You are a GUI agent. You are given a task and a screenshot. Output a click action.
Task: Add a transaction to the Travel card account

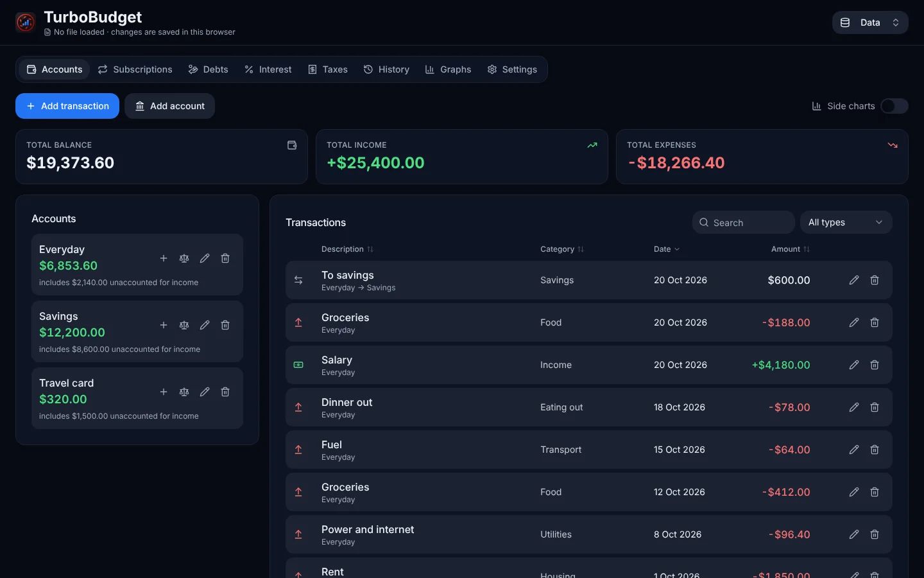(164, 392)
